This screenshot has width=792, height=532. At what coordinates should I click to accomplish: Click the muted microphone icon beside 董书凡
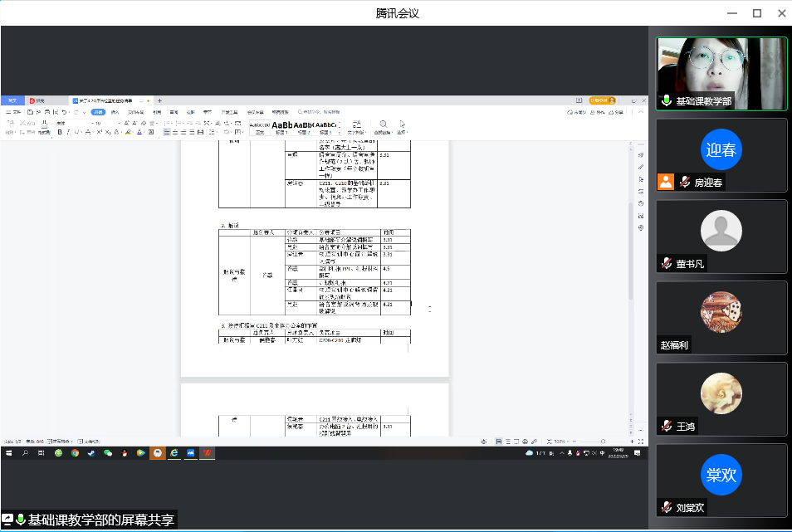[665, 263]
